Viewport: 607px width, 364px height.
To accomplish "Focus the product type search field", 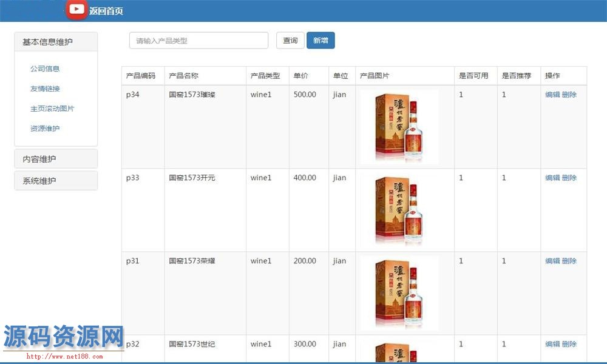I will pyautogui.click(x=198, y=41).
